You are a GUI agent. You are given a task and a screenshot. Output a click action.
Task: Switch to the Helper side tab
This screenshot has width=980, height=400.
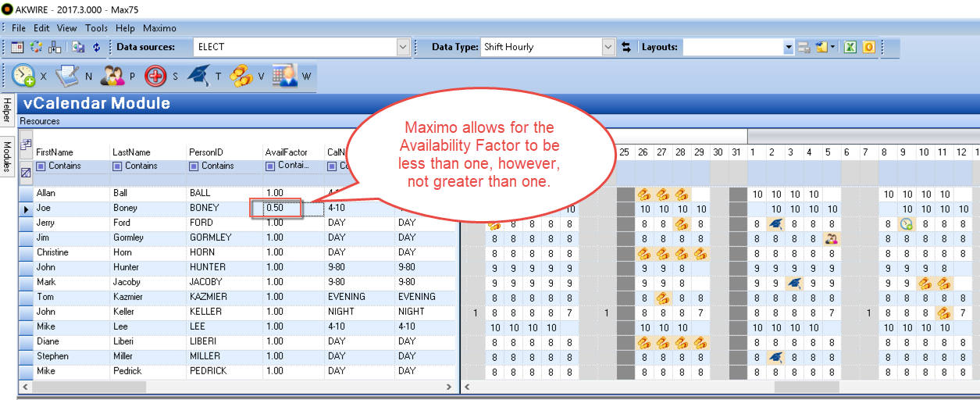coord(7,111)
